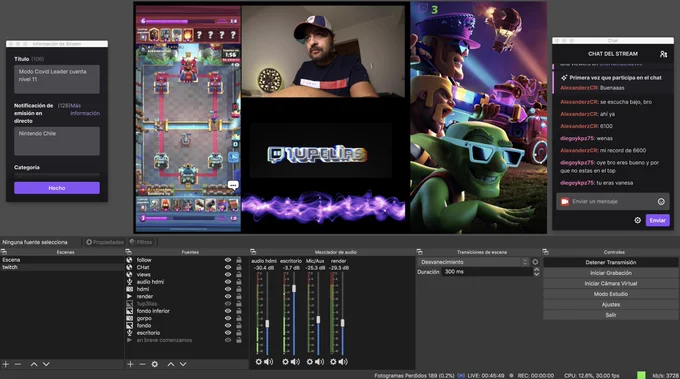Screen dimensions: 680x379
Task: Show the hidden 1up3lias source
Action: [x=228, y=304]
